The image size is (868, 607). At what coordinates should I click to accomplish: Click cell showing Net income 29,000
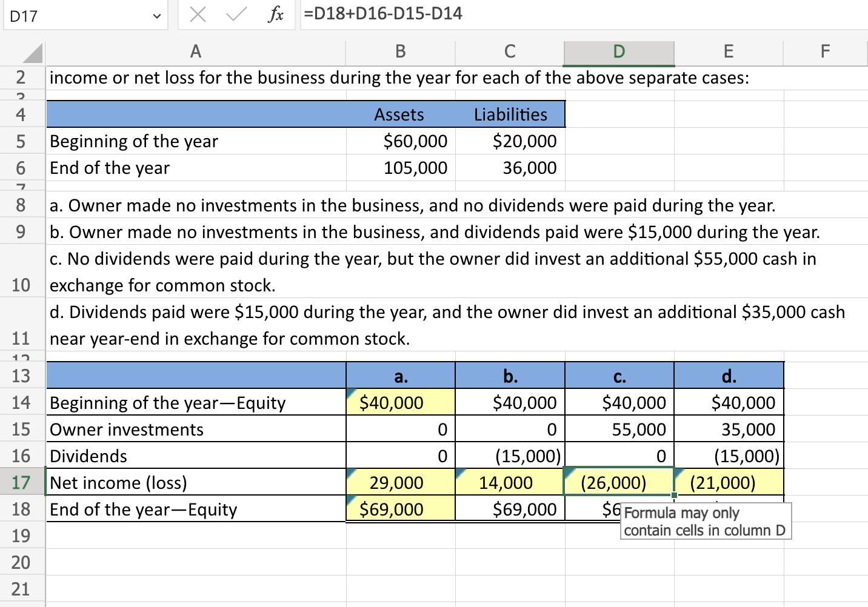(x=400, y=482)
